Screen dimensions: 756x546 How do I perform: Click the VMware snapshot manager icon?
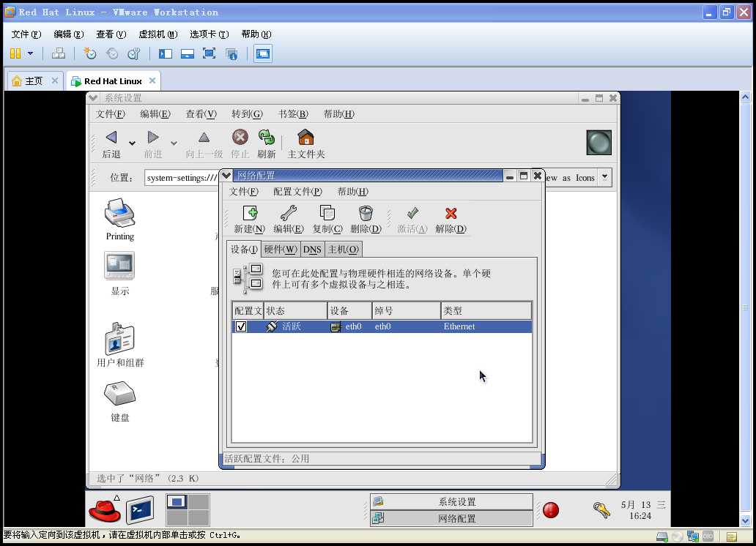pos(134,53)
